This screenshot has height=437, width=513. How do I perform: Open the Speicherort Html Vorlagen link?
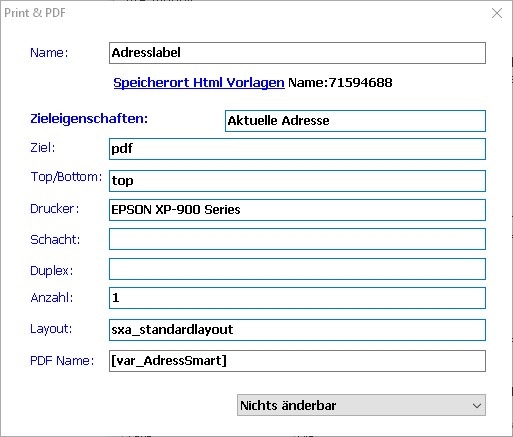[x=199, y=83]
